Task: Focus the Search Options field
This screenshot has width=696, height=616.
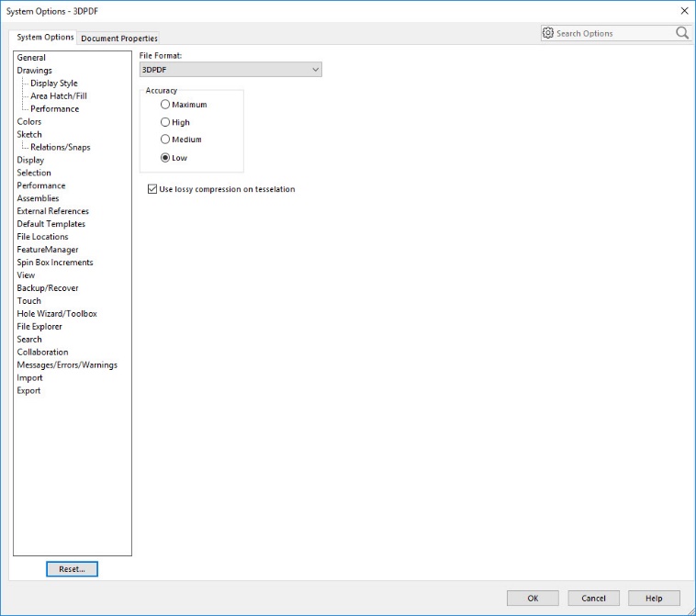Action: click(615, 33)
